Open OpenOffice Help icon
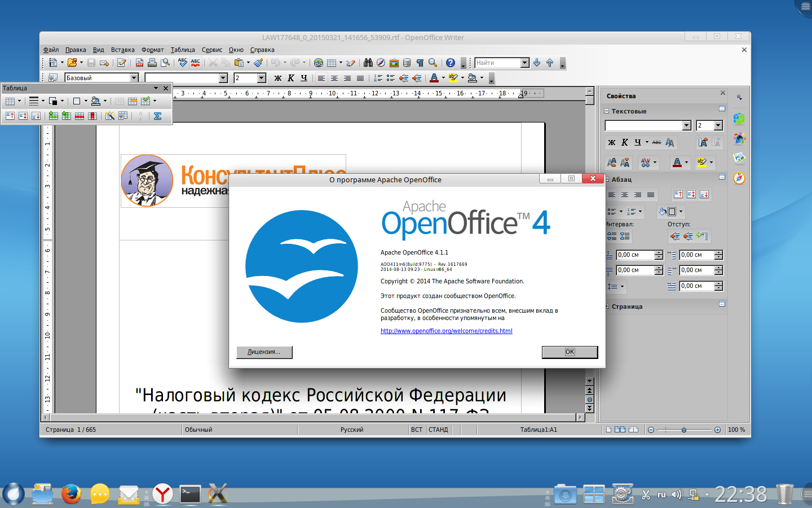This screenshot has width=812, height=508. click(x=451, y=63)
